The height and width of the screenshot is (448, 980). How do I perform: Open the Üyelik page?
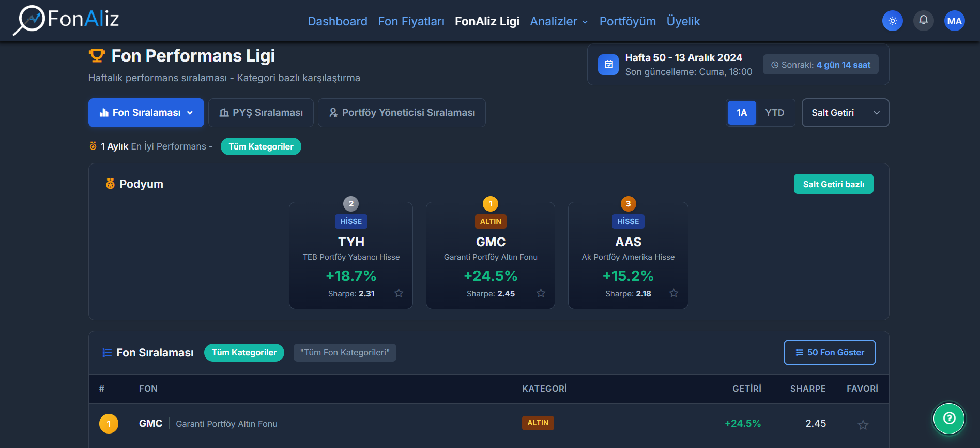tap(683, 21)
